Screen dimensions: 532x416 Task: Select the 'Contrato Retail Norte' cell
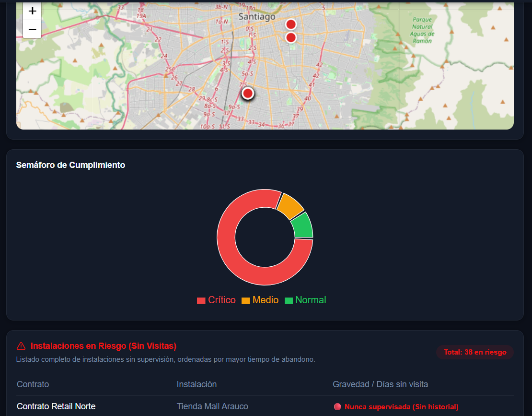pos(56,406)
